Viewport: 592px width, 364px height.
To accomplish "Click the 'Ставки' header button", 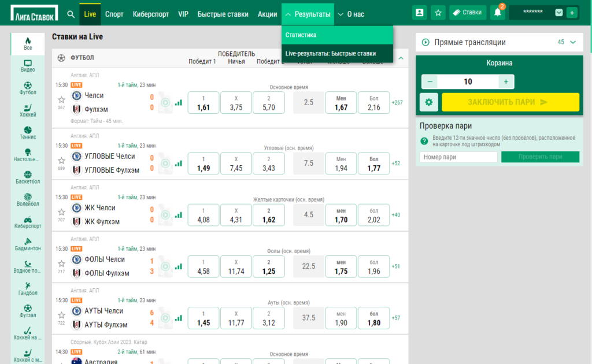I will coord(467,13).
